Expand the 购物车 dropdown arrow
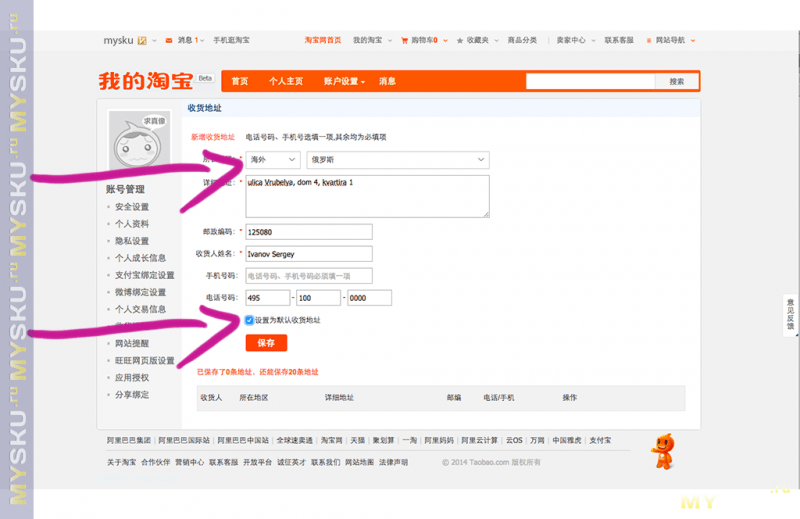The width and height of the screenshot is (800, 519). [445, 40]
